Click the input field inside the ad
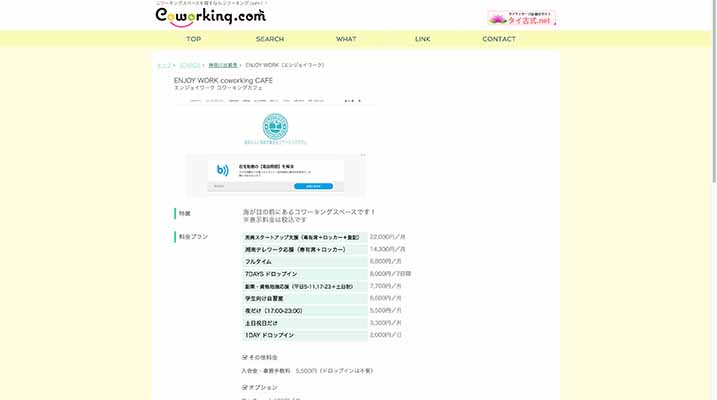This screenshot has height=400, width=717. click(251, 186)
